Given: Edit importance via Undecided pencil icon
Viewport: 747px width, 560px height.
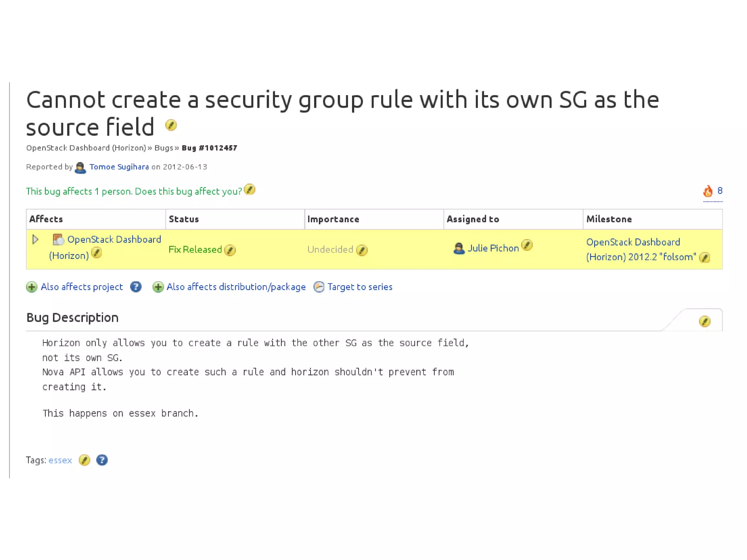Looking at the screenshot, I should tap(361, 250).
